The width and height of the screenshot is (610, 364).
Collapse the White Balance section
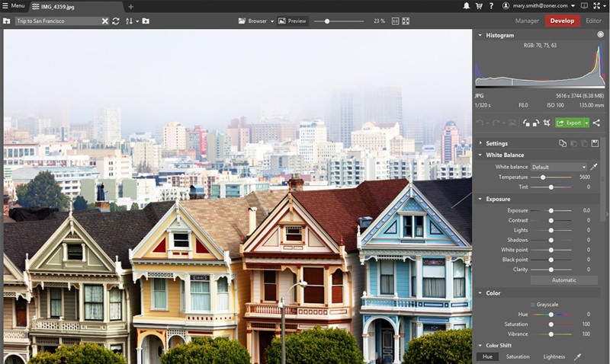point(480,155)
